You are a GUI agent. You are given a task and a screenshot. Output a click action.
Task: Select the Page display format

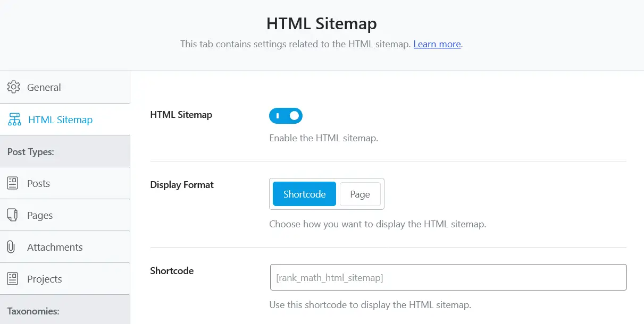click(x=360, y=194)
